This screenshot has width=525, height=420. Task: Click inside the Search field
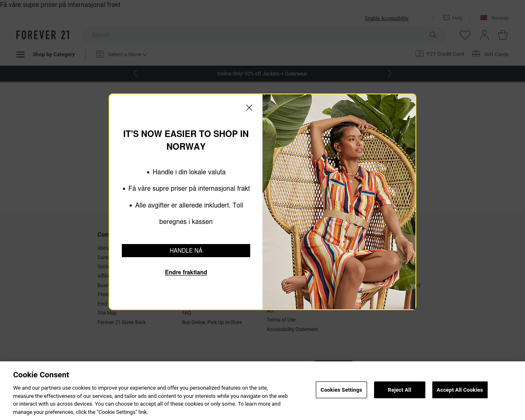click(254, 35)
